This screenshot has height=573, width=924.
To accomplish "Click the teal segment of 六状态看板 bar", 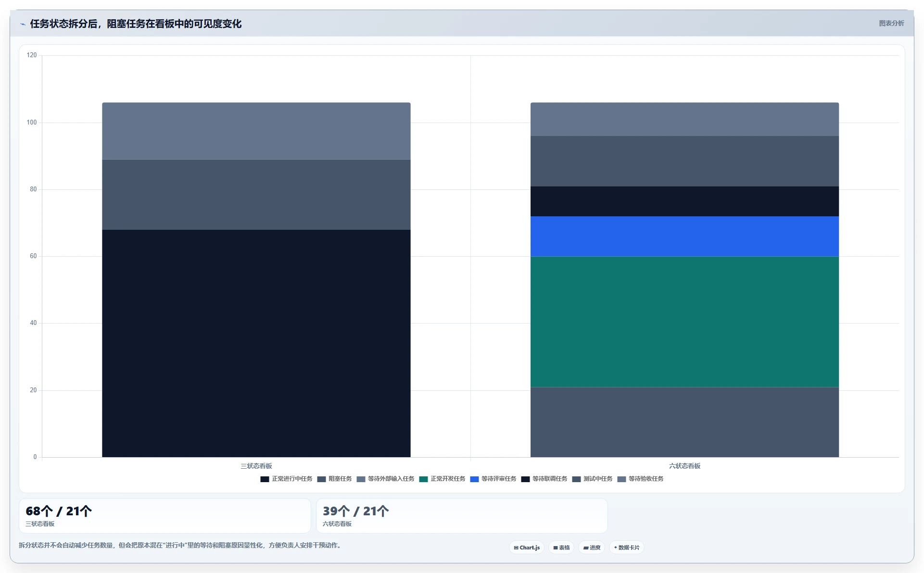I will 684,322.
